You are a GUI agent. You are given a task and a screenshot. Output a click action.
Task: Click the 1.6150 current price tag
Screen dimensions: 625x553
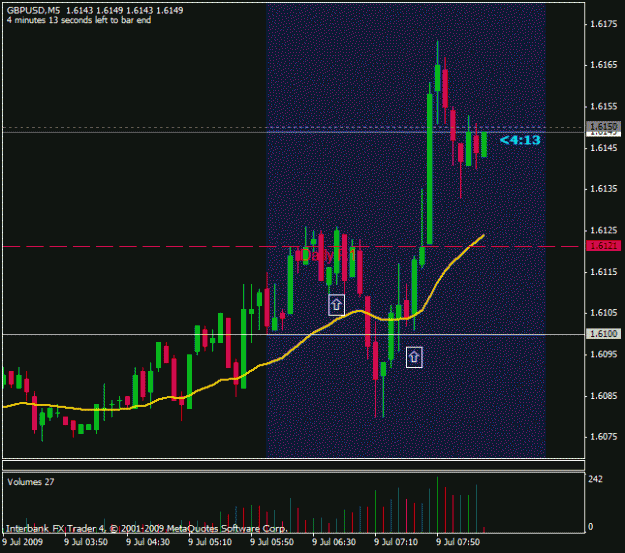[x=603, y=126]
